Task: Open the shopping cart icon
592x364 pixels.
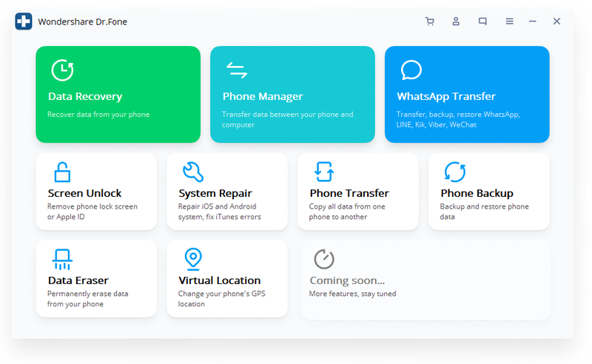Action: click(430, 21)
